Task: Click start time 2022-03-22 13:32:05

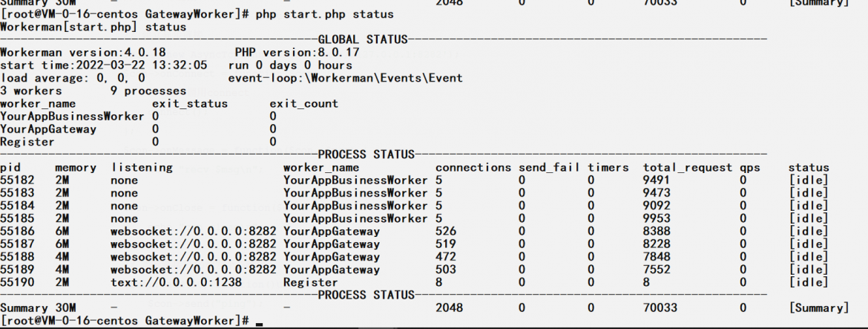Action: coord(104,65)
